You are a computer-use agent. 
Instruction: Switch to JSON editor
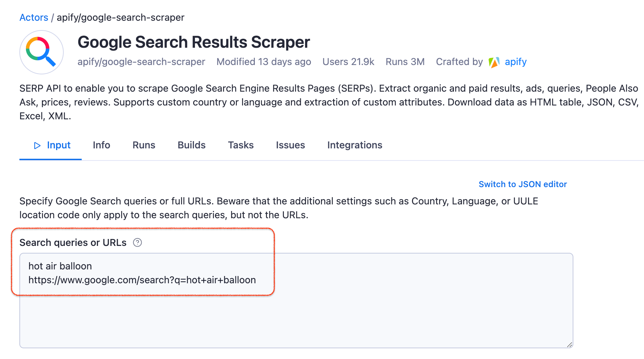[522, 184]
